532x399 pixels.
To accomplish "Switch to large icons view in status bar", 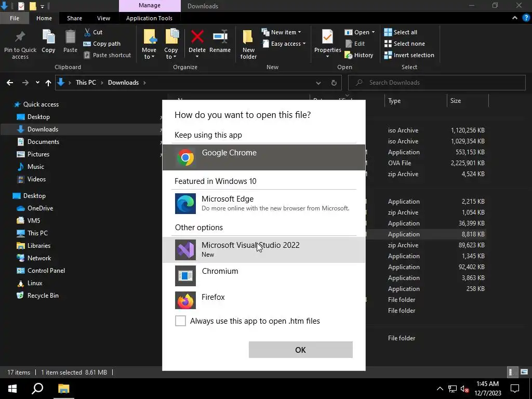I will [524, 372].
